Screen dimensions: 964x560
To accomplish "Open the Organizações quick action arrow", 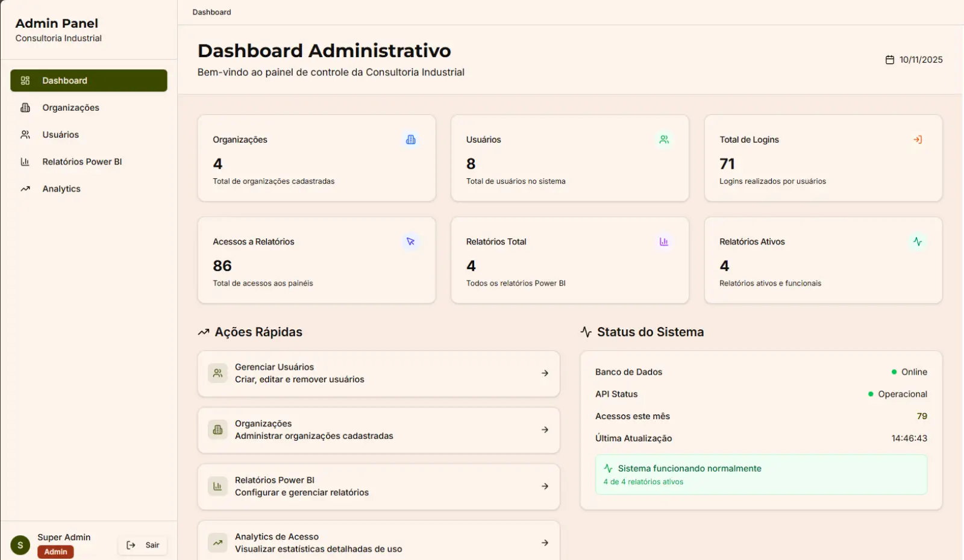I will 545,430.
